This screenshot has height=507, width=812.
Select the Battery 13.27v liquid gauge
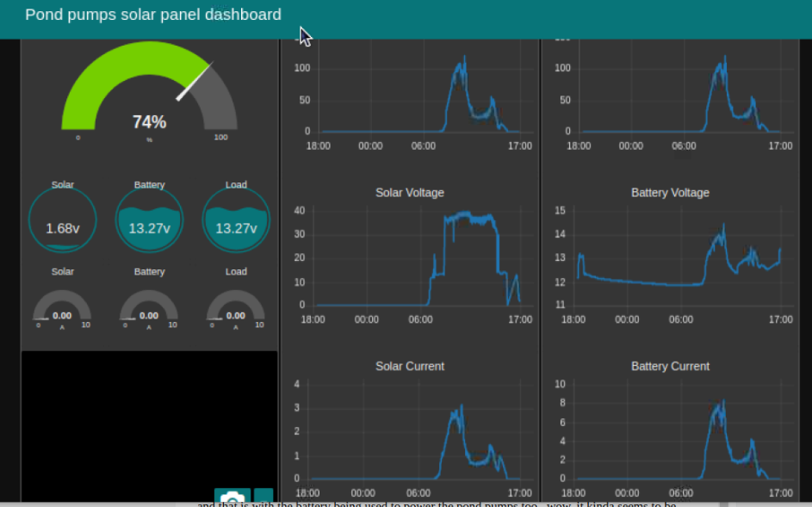[149, 219]
